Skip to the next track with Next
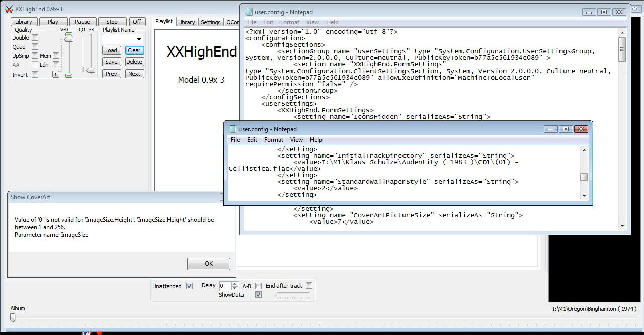Image resolution: width=644 pixels, height=335 pixels. 134,74
